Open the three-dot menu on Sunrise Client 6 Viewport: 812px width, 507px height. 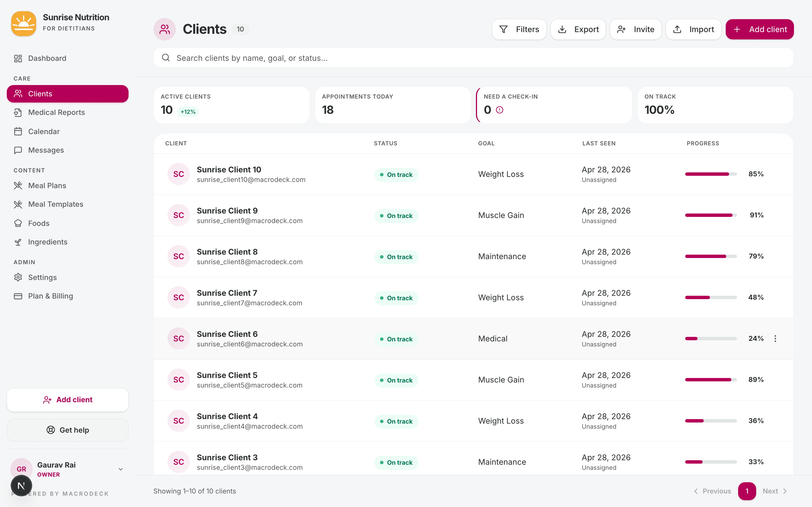click(775, 339)
